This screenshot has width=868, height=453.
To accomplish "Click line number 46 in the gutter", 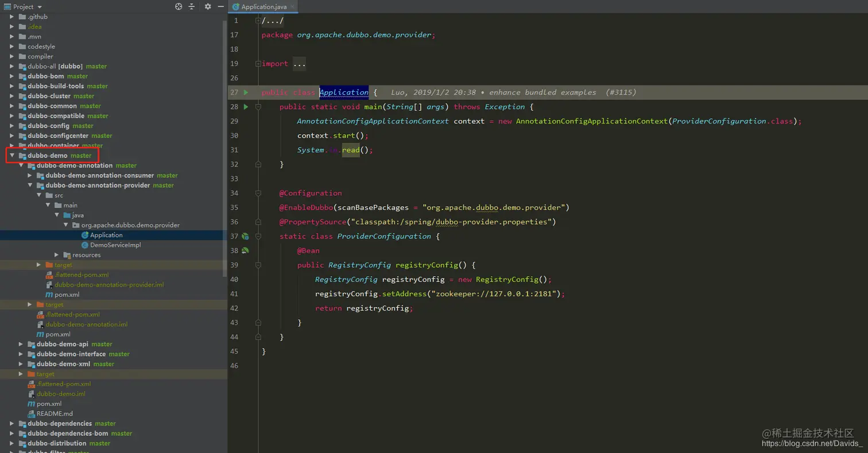I will click(x=234, y=366).
